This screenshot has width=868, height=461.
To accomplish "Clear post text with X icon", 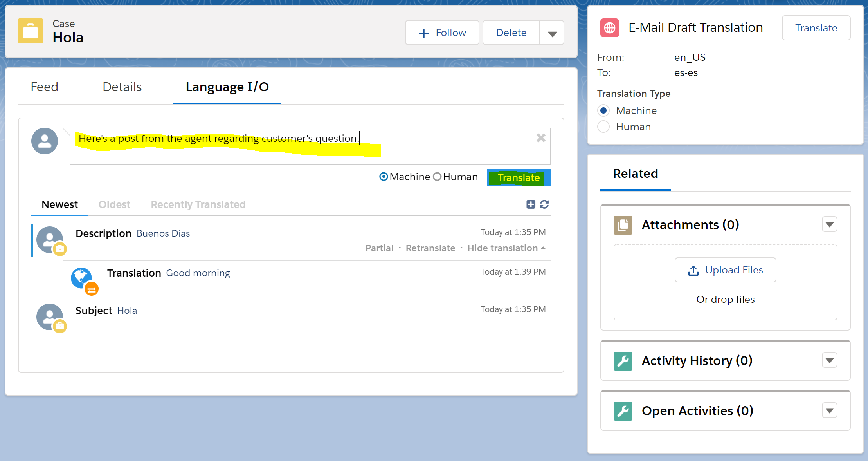I will (x=541, y=138).
